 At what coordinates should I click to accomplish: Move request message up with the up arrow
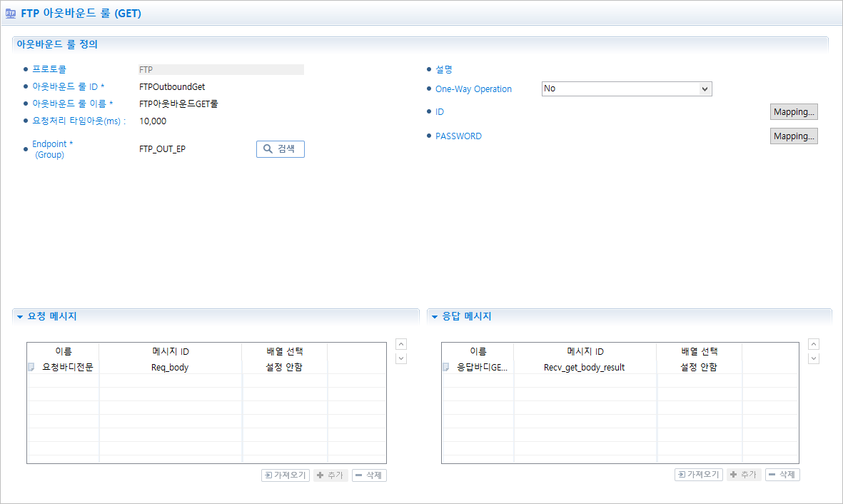(401, 344)
